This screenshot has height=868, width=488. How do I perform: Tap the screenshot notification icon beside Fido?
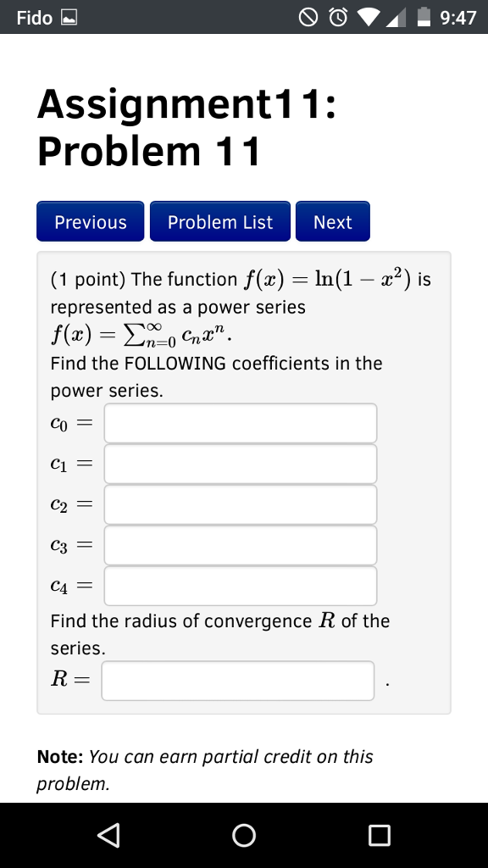66,16
